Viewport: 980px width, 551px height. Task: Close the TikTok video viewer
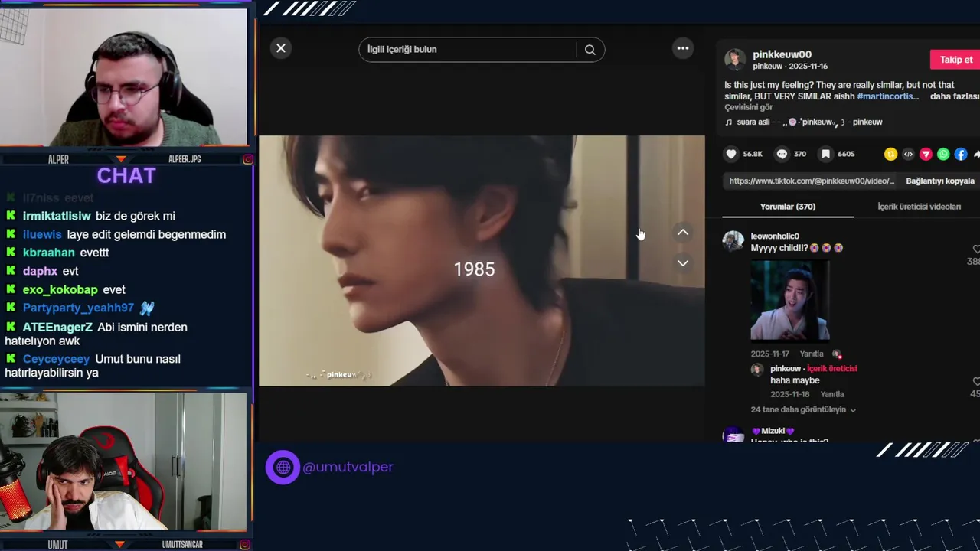pyautogui.click(x=281, y=48)
